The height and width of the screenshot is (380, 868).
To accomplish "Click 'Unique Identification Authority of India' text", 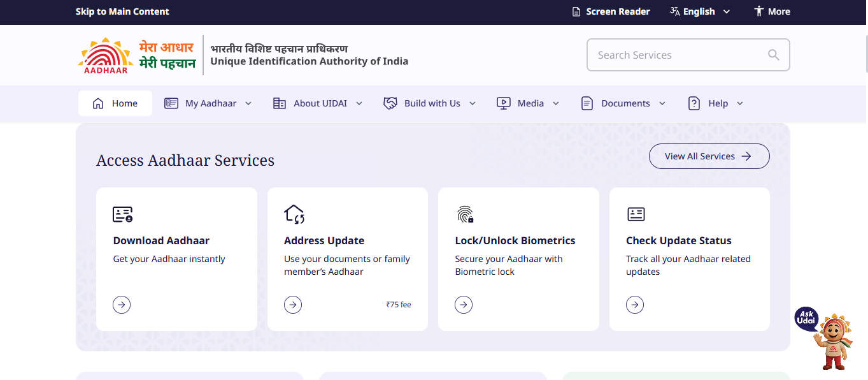I will coord(309,62).
